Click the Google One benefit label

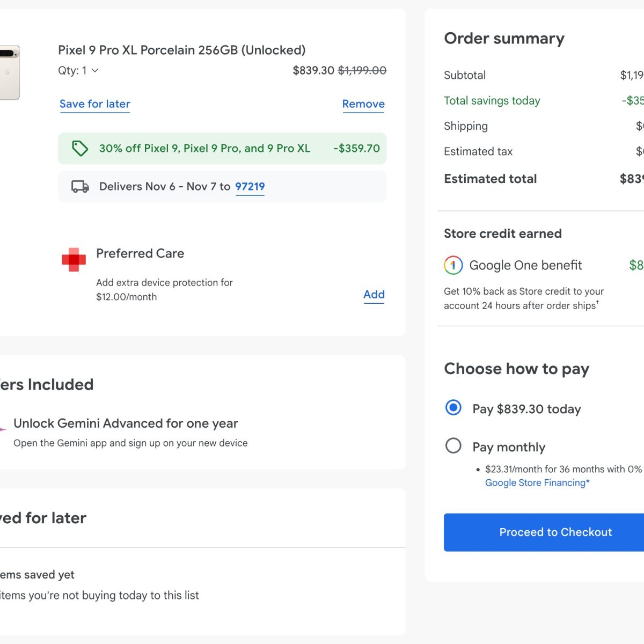pyautogui.click(x=525, y=265)
